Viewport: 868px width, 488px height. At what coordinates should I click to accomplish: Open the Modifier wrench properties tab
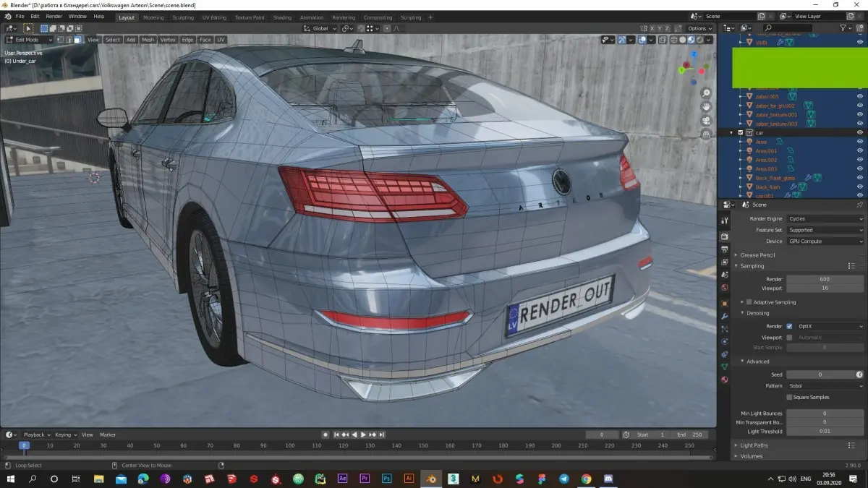[724, 316]
